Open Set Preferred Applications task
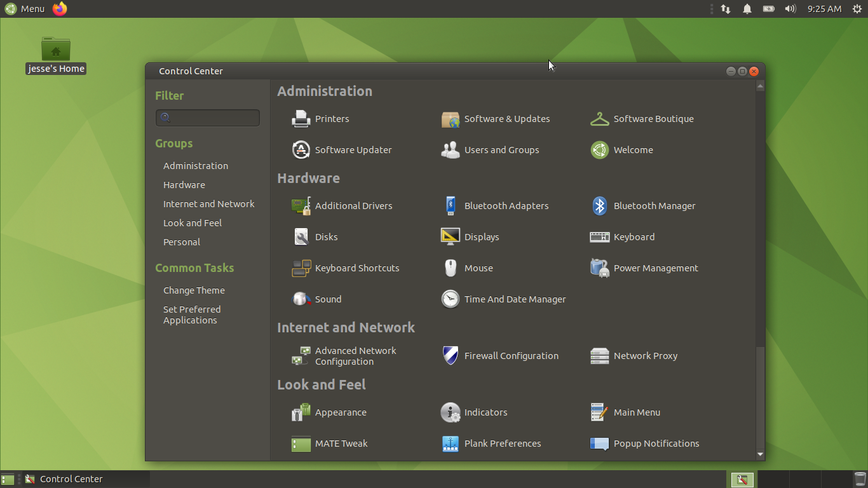Viewport: 868px width, 488px height. [x=192, y=315]
